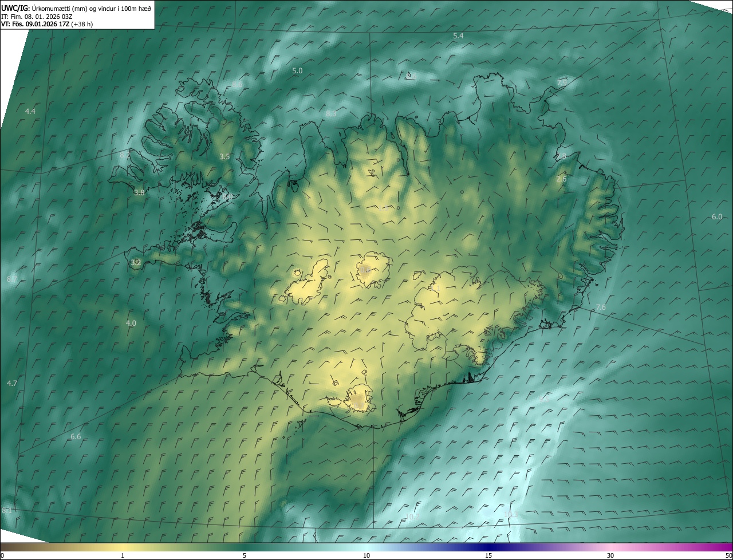The height and width of the screenshot is (560, 733).
Task: Click the 6.6 value label on the map
Action: [x=76, y=437]
